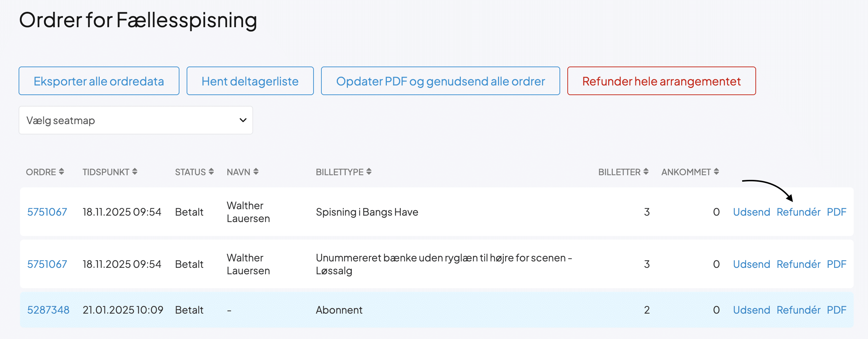
Task: Open the Vælg seatmap dropdown
Action: [136, 121]
